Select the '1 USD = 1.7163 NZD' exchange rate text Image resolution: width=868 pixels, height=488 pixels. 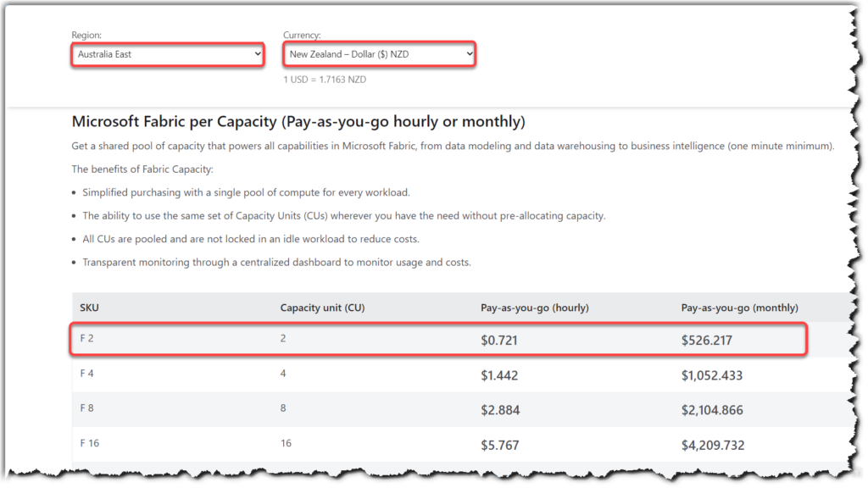(x=325, y=80)
